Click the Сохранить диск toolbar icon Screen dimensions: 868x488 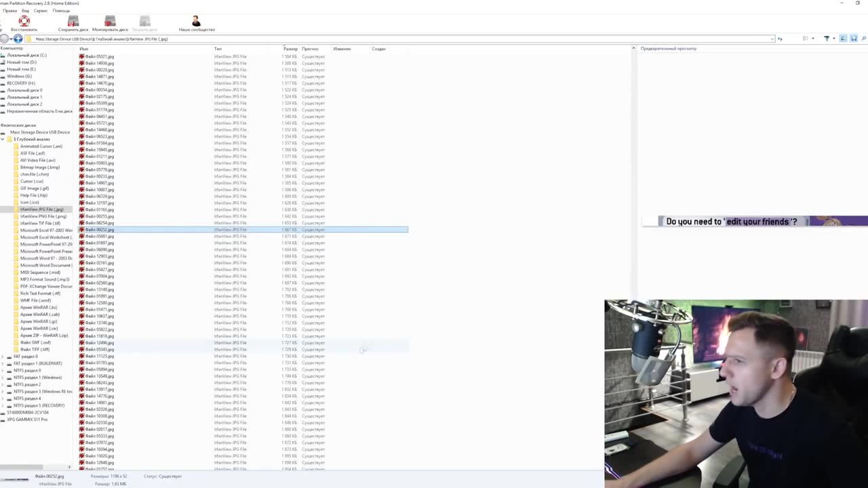(x=73, y=21)
